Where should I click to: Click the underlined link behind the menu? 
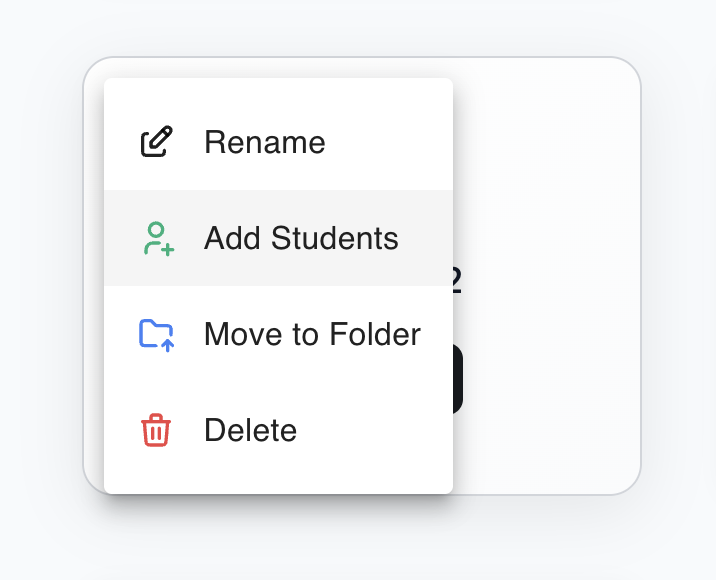click(457, 280)
